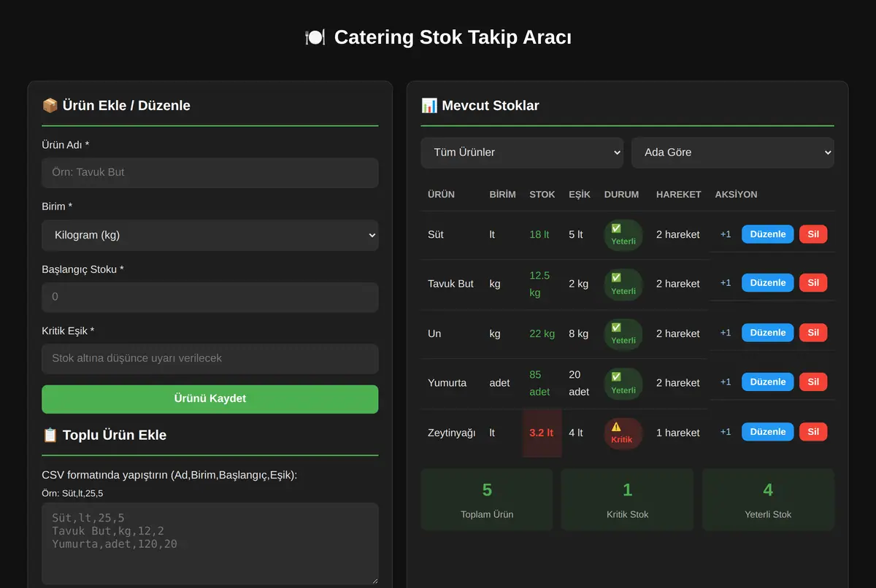The height and width of the screenshot is (588, 876).
Task: Click the Toplam Ürün summary card
Action: [487, 500]
